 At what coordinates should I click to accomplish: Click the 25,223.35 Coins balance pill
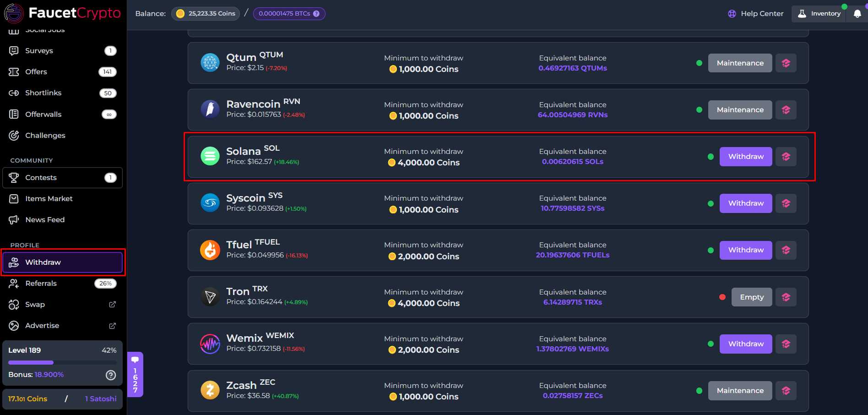pos(206,14)
